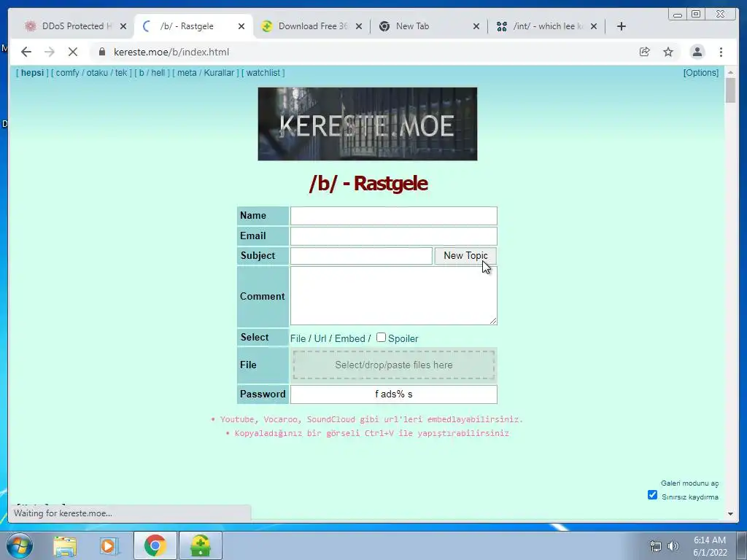Image resolution: width=747 pixels, height=560 pixels.
Task: Focus the Password field
Action: [393, 394]
